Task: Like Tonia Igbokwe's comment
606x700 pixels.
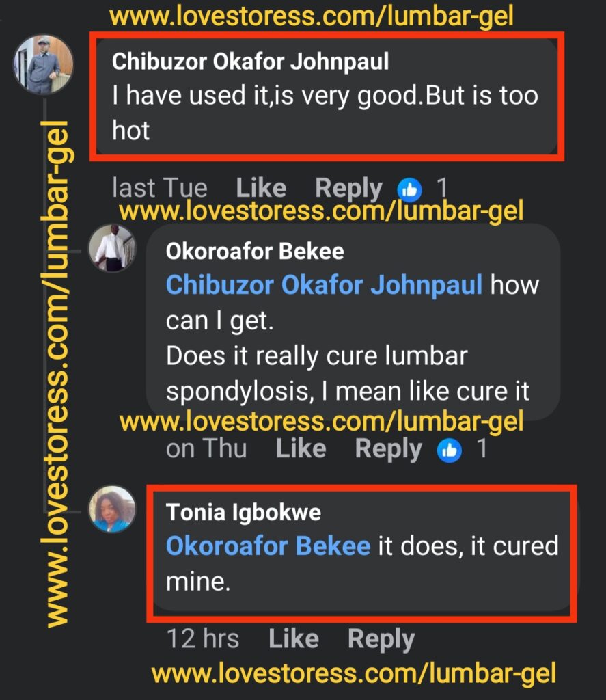Action: [294, 639]
